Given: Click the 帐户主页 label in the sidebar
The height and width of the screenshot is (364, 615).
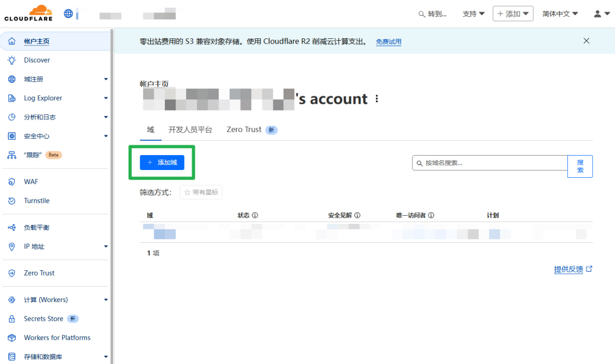Looking at the screenshot, I should 37,41.
